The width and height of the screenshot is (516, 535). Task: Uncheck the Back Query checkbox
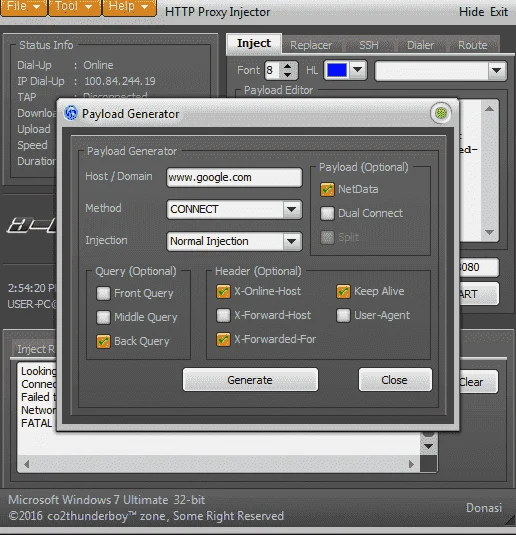103,341
